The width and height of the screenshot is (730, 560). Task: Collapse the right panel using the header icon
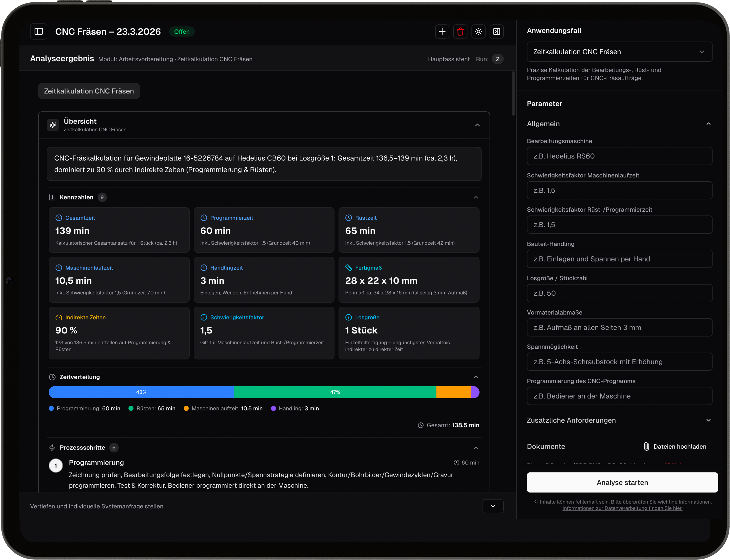[x=496, y=32]
